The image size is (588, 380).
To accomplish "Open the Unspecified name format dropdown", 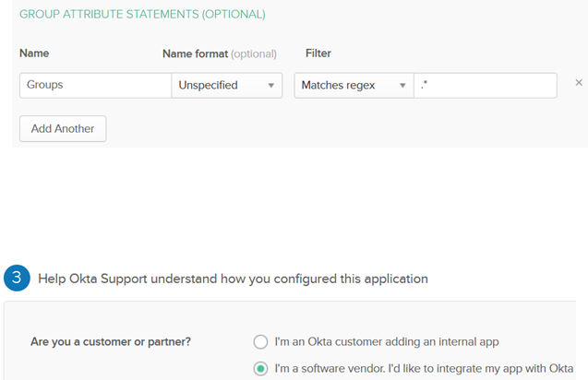I will pyautogui.click(x=226, y=85).
